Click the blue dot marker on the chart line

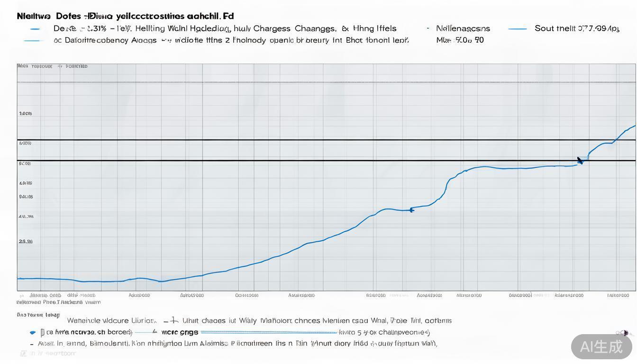(x=411, y=209)
